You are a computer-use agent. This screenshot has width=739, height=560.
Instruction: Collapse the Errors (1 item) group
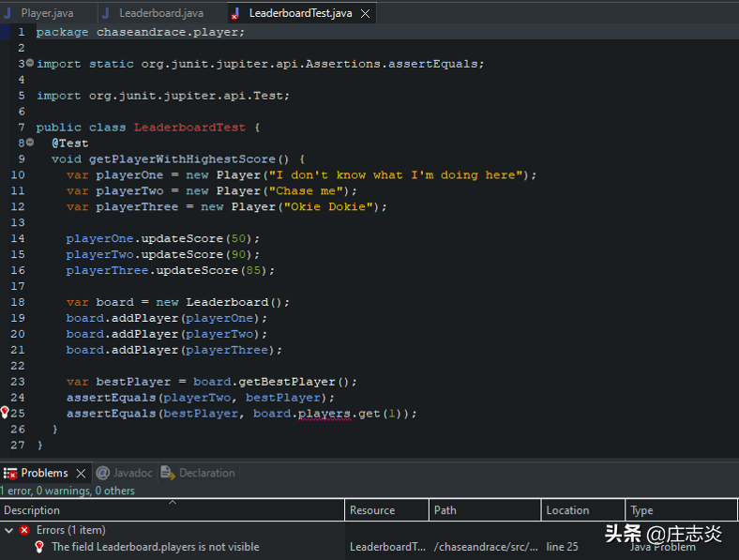pos(8,530)
